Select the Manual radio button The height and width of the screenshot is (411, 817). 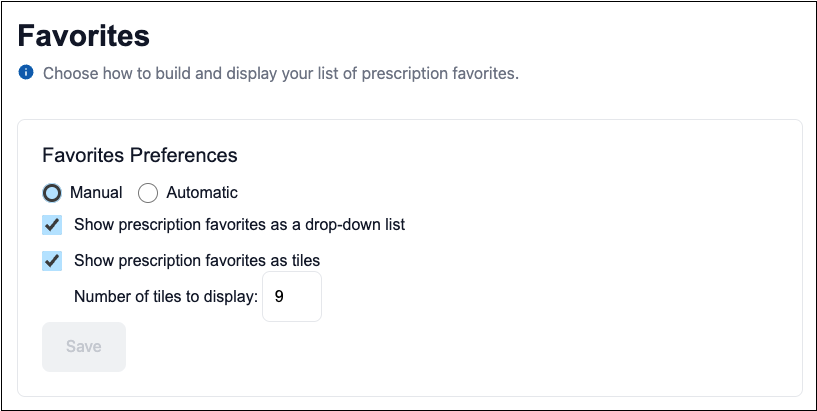tap(52, 192)
